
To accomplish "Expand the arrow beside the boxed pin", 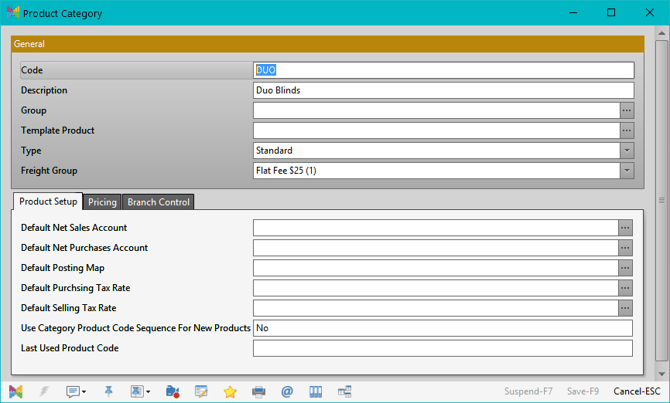I will tap(148, 391).
